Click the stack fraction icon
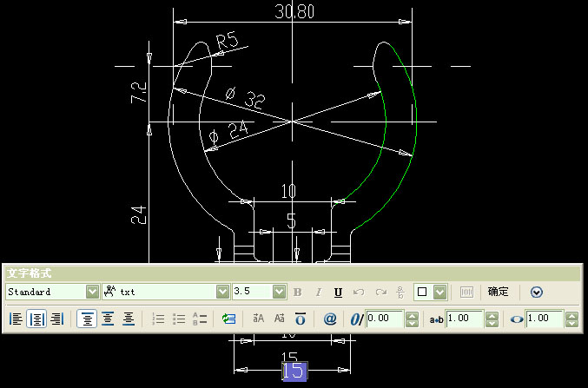 (401, 292)
